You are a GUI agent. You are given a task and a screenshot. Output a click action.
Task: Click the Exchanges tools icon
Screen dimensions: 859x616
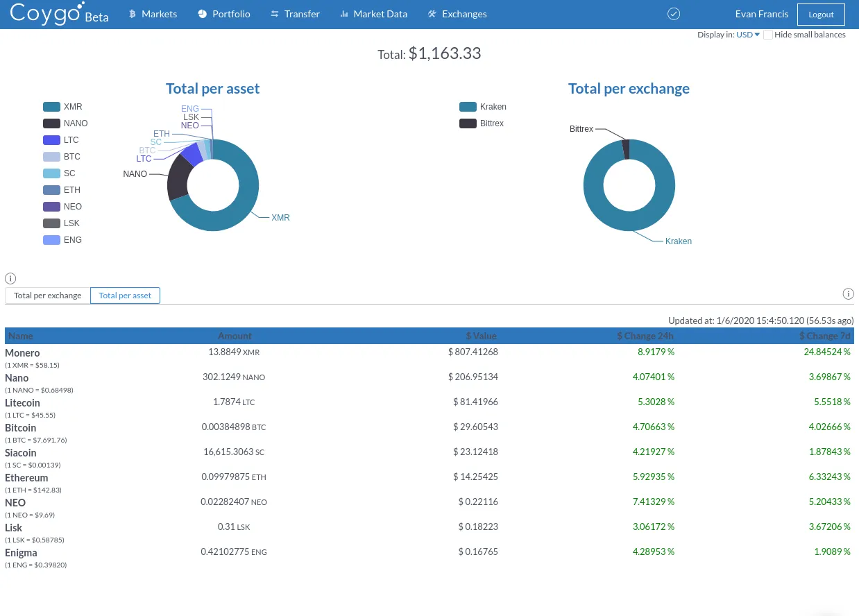coord(432,14)
